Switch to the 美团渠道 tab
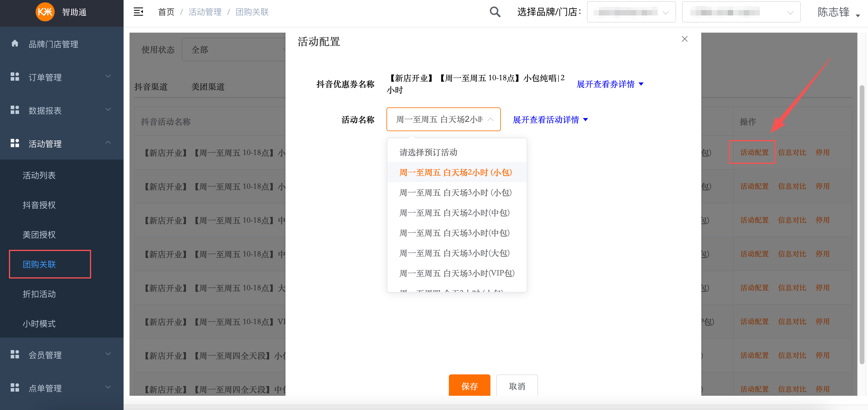This screenshot has width=868, height=410. [x=208, y=87]
